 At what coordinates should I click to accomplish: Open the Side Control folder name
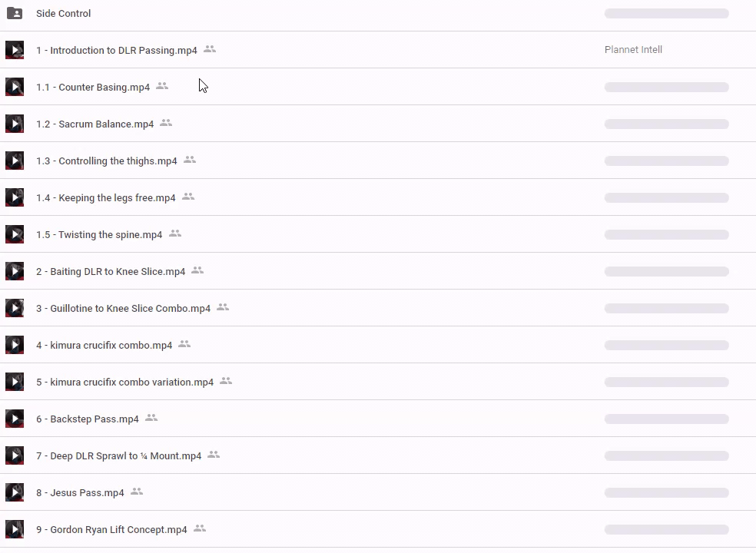point(63,13)
